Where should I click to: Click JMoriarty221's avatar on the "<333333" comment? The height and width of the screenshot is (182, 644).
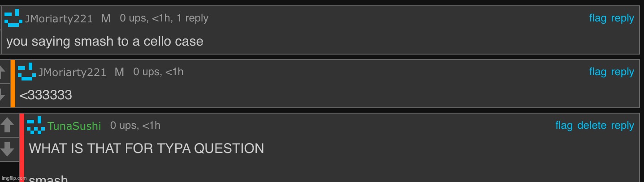click(27, 72)
